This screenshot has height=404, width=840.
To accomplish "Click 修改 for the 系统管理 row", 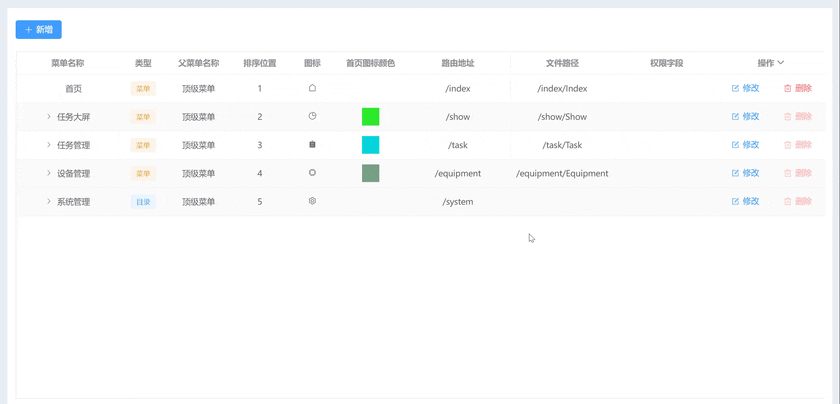I will (x=745, y=201).
